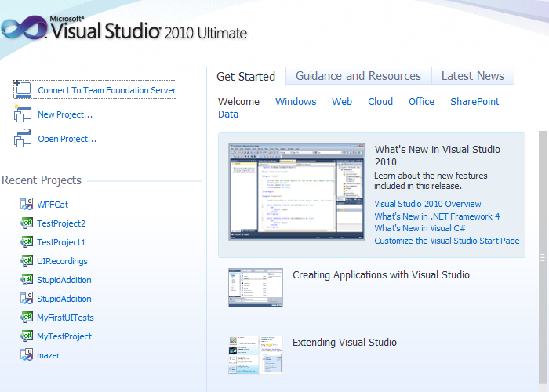
Task: Click the What's New IDE screenshot thumbnail
Action: (296, 191)
